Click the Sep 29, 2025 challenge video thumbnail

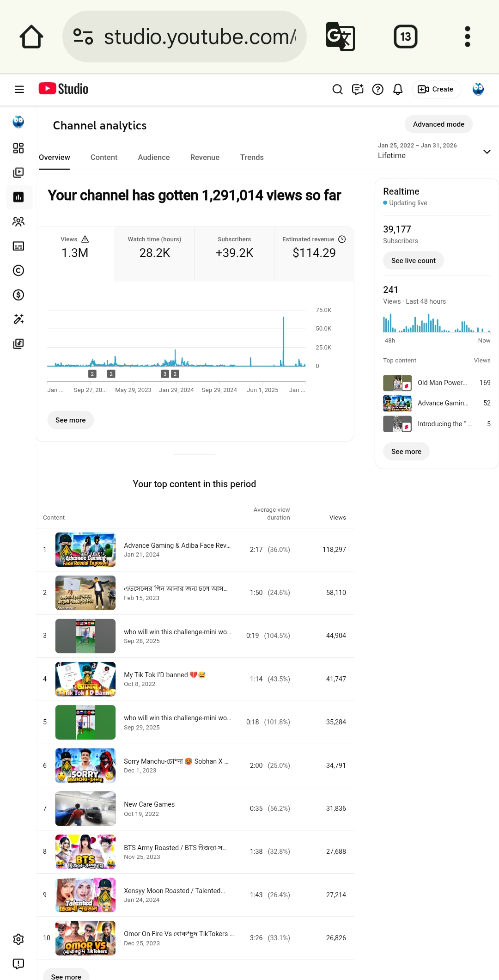pyautogui.click(x=85, y=723)
